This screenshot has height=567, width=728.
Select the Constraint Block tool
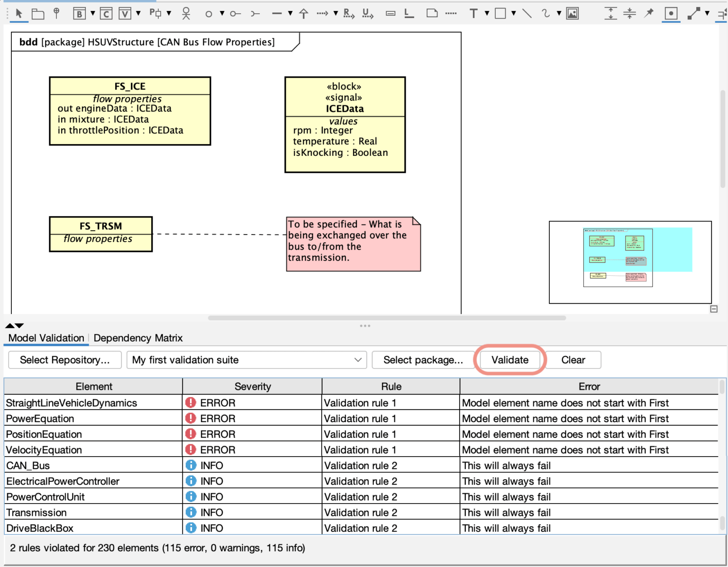coord(107,13)
